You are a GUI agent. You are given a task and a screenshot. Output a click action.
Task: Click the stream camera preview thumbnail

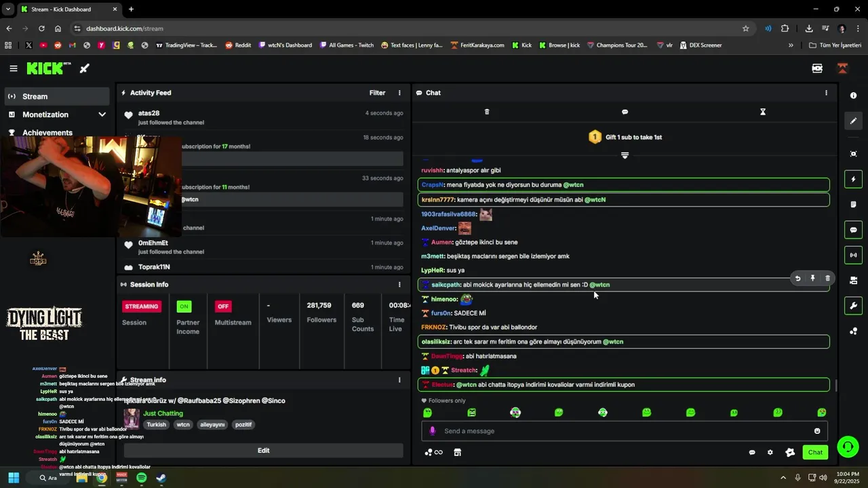pos(91,186)
